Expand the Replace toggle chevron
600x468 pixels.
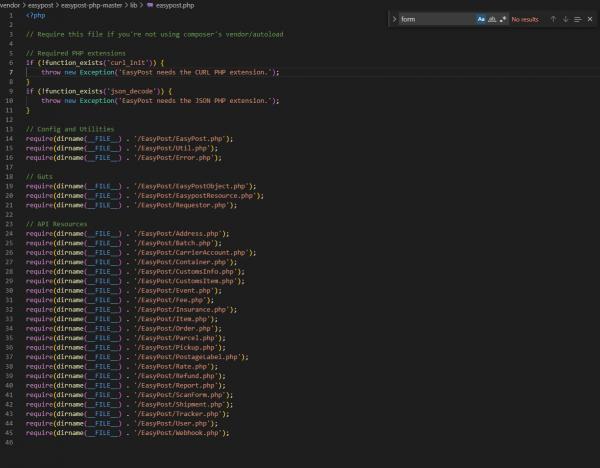(x=394, y=19)
